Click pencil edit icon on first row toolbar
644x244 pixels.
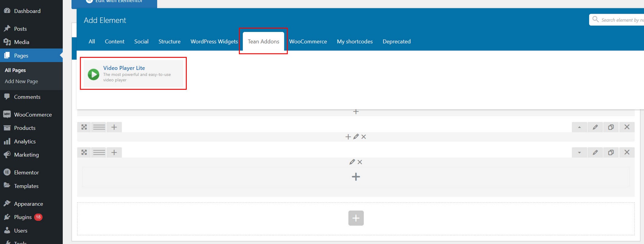(595, 127)
